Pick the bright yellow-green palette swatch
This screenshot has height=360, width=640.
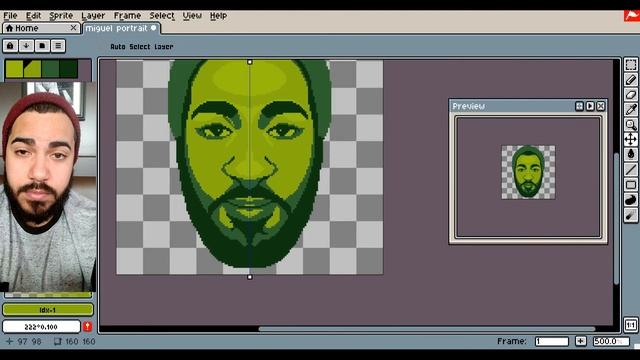(14, 69)
